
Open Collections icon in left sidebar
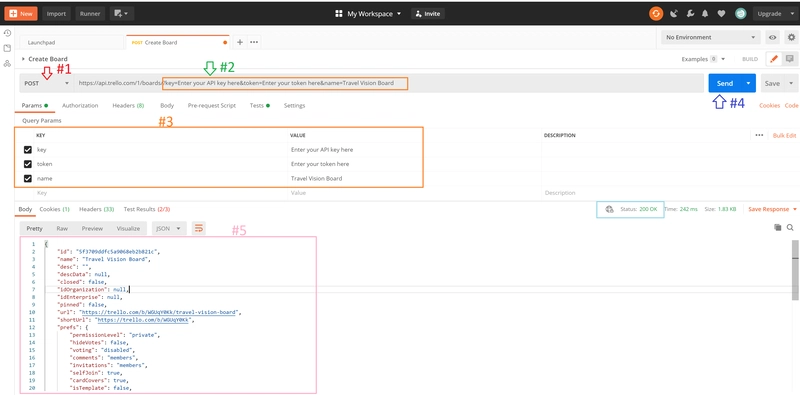pyautogui.click(x=7, y=48)
